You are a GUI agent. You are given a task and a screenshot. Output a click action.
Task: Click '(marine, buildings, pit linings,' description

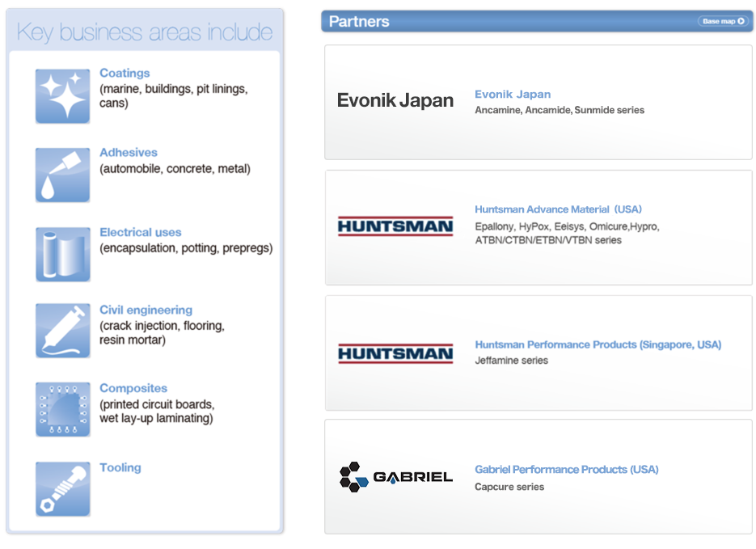coord(174,89)
